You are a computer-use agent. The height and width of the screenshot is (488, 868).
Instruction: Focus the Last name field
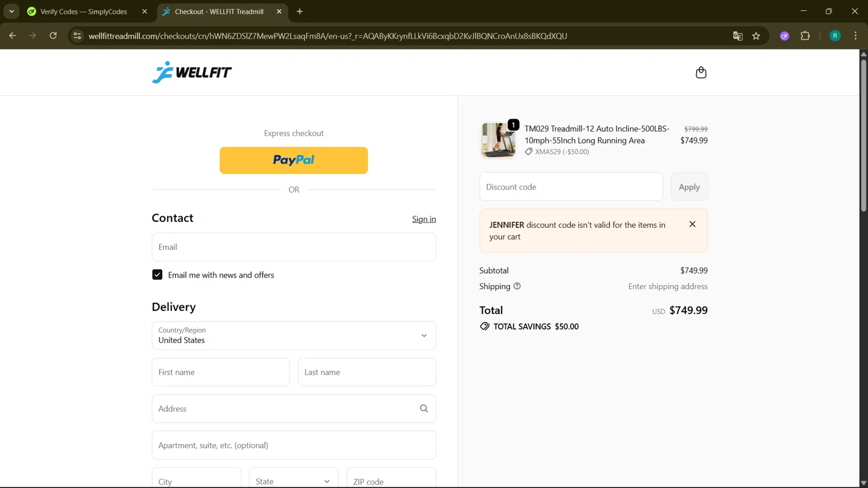tap(367, 372)
